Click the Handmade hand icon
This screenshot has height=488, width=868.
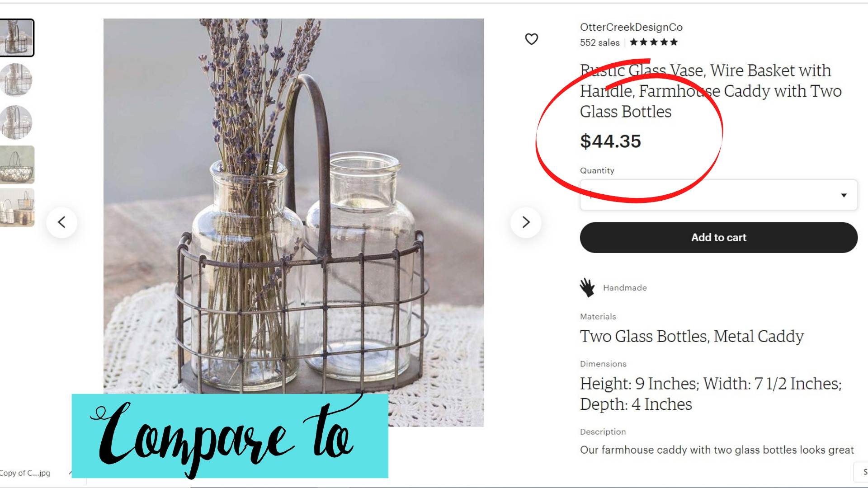[587, 288]
